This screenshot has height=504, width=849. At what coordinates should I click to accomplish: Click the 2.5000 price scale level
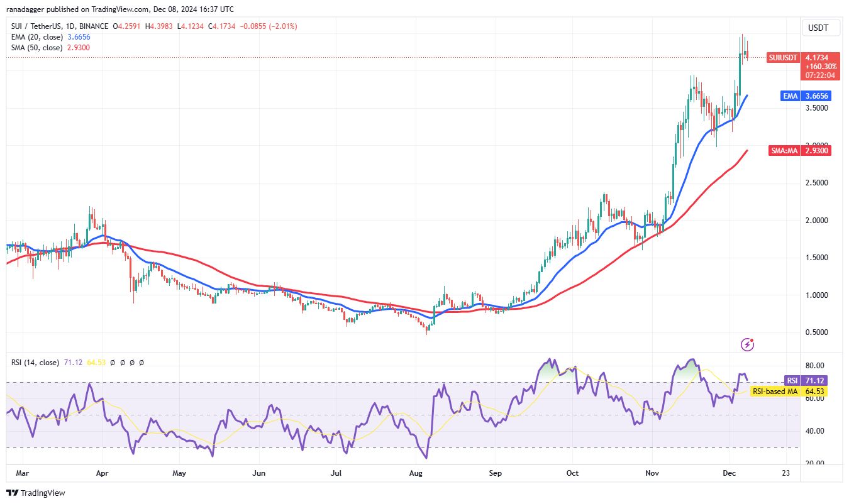[x=818, y=183]
